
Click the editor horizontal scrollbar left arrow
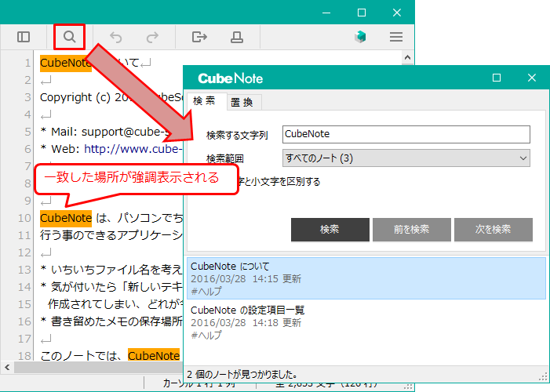[7, 368]
